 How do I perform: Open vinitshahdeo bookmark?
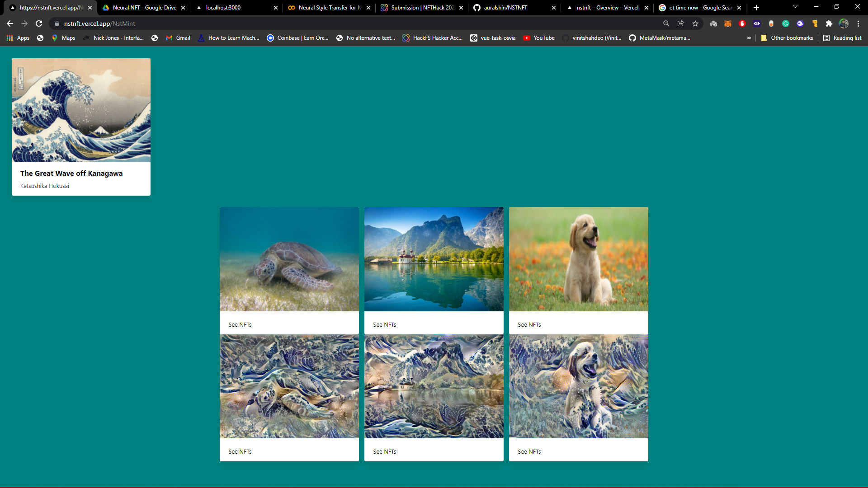coord(592,38)
